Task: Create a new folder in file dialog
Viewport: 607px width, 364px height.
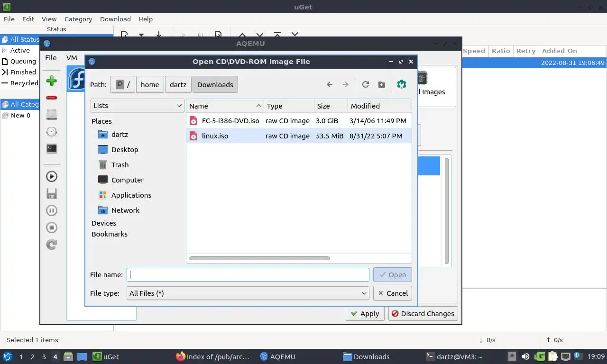Action: 382,84
